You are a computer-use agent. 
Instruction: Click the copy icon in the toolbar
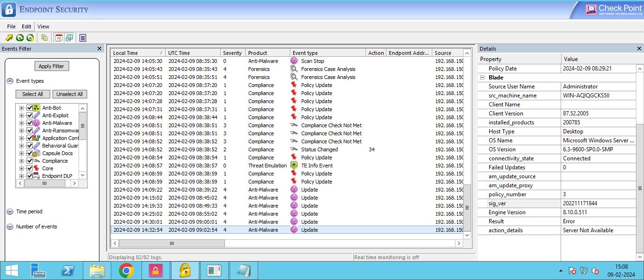click(x=45, y=38)
